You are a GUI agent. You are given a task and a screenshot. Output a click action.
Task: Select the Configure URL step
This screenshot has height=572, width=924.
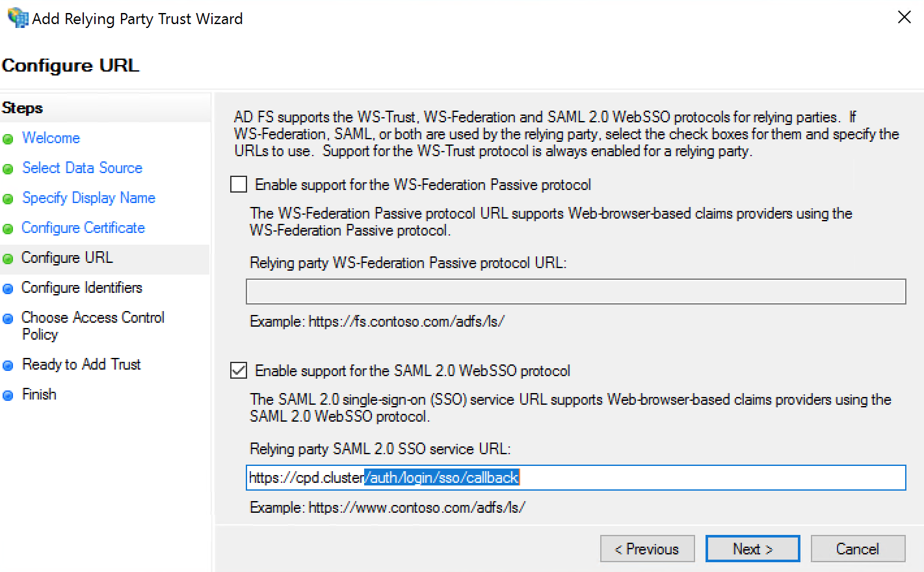pyautogui.click(x=67, y=258)
